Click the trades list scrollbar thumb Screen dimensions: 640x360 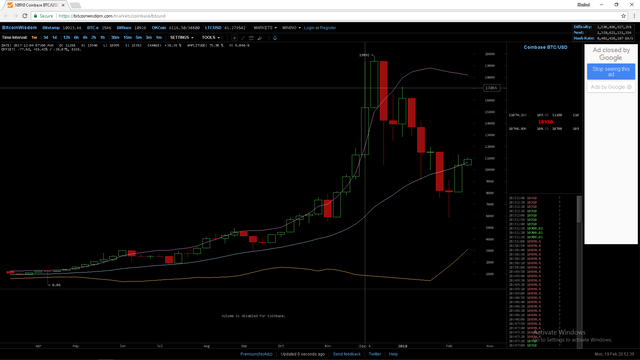coord(579,209)
